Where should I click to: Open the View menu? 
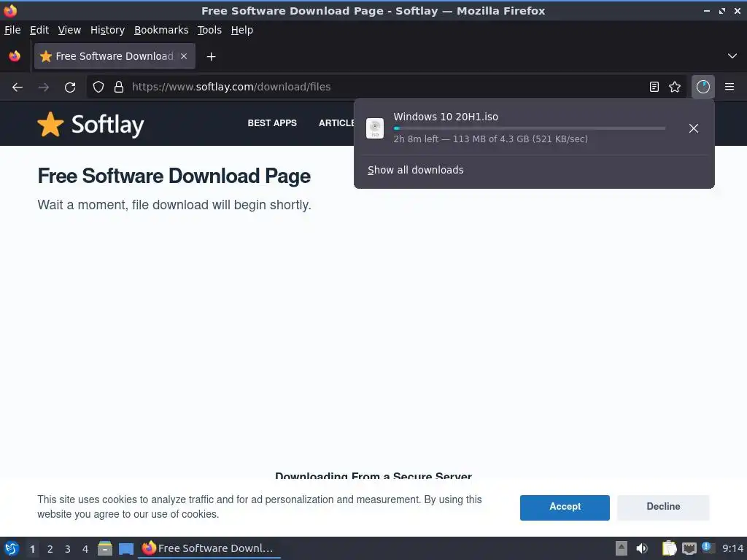69,30
